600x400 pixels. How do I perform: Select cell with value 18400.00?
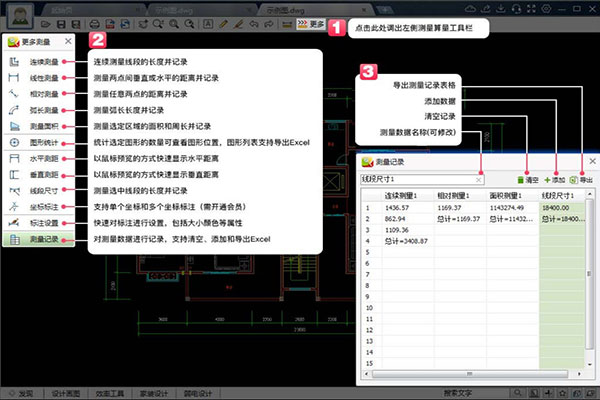562,208
